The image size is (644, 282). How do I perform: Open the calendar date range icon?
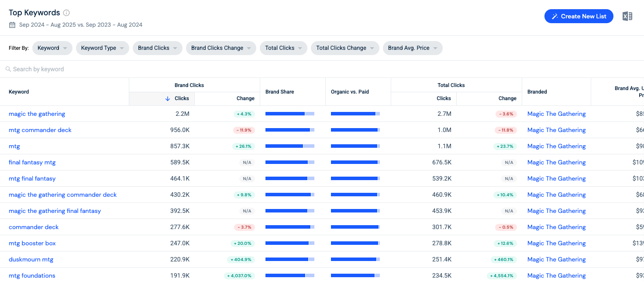pyautogui.click(x=12, y=25)
